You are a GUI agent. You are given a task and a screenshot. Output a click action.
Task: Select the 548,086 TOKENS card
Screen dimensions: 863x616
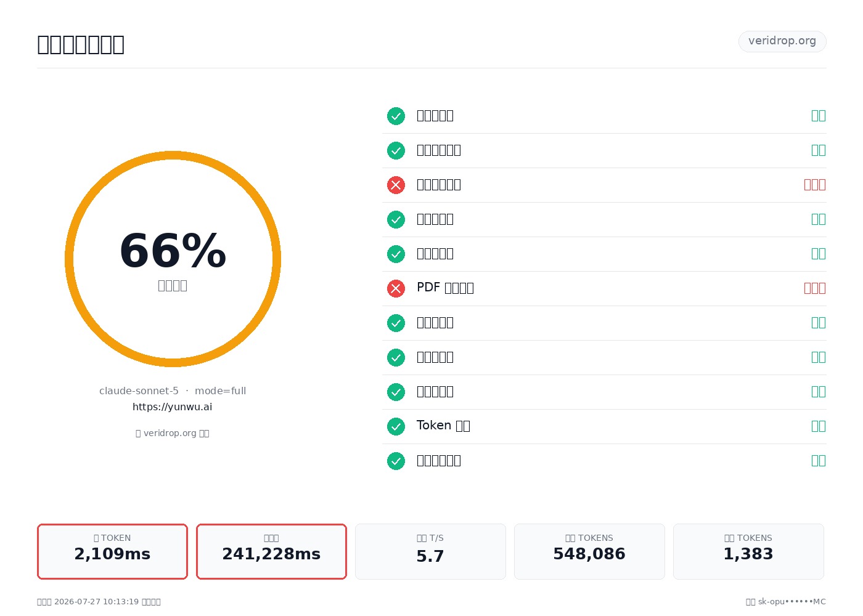coord(589,551)
